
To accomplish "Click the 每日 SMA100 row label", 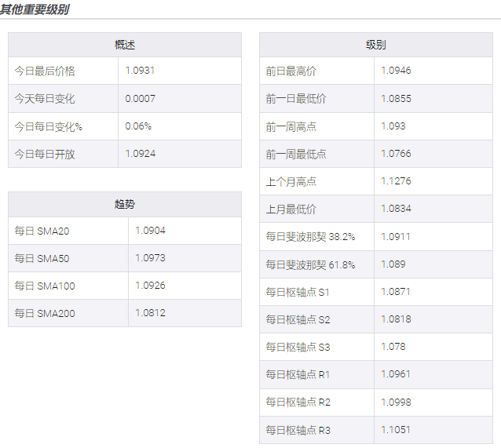I will 44,286.
